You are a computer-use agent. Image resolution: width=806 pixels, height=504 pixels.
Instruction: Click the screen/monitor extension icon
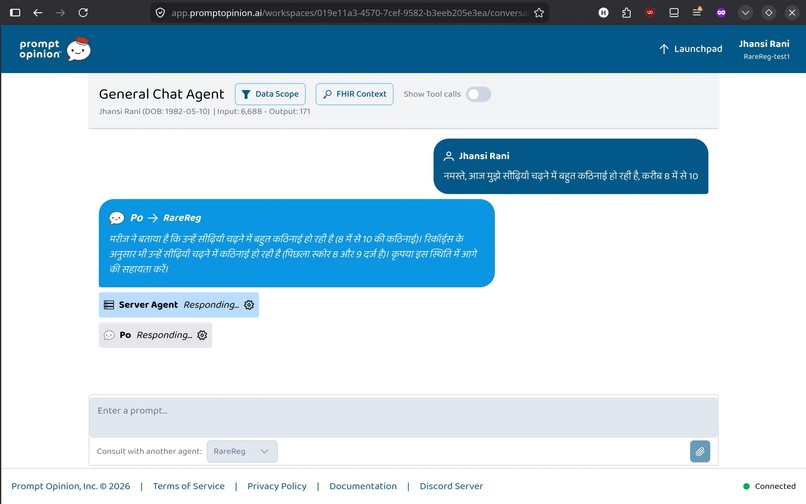[x=674, y=12]
